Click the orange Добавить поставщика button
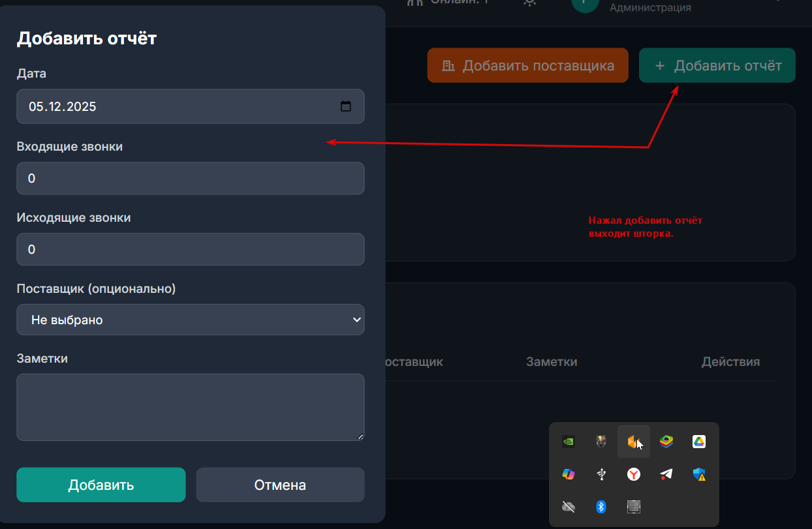Screen dimensions: 812x529 [528, 65]
